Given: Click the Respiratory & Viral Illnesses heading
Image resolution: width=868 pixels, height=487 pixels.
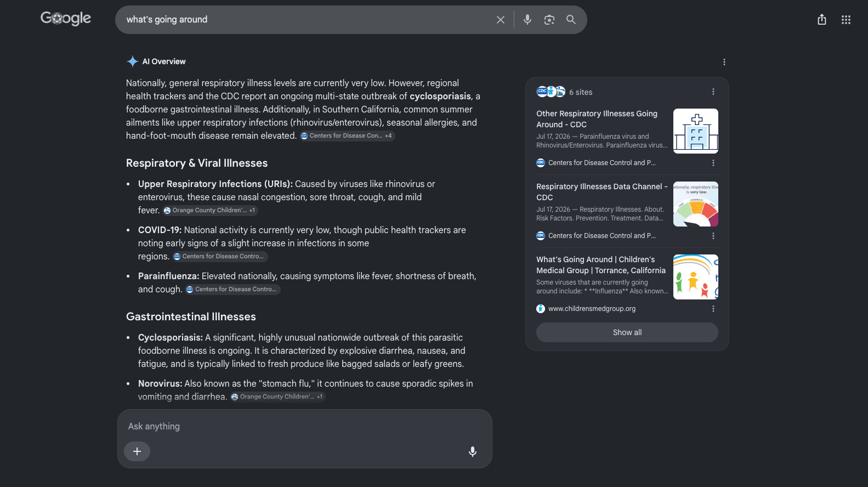Looking at the screenshot, I should coord(197,163).
